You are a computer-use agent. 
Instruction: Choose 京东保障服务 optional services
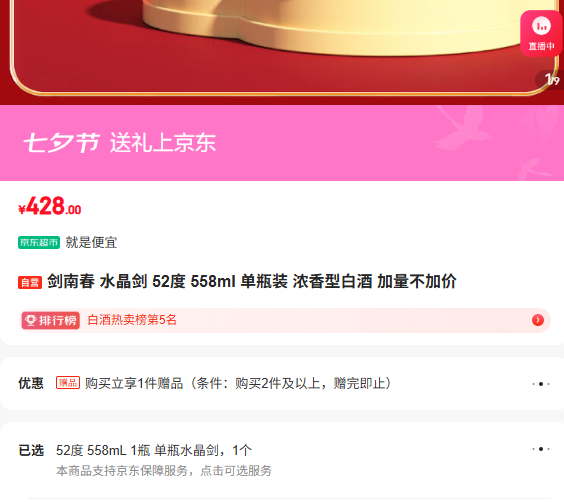[x=164, y=471]
